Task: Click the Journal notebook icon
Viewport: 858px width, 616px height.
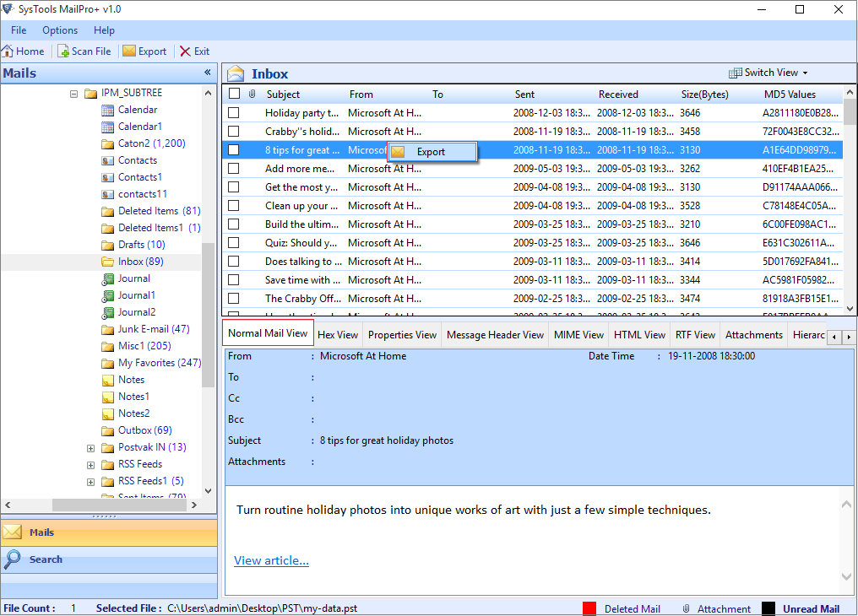Action: [108, 279]
